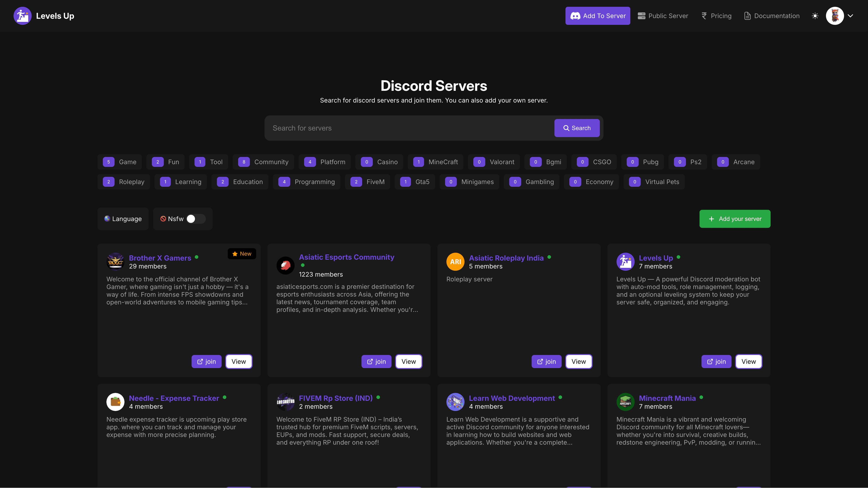868x488 pixels.
Task: Join the Brother X Gamers server
Action: click(206, 361)
